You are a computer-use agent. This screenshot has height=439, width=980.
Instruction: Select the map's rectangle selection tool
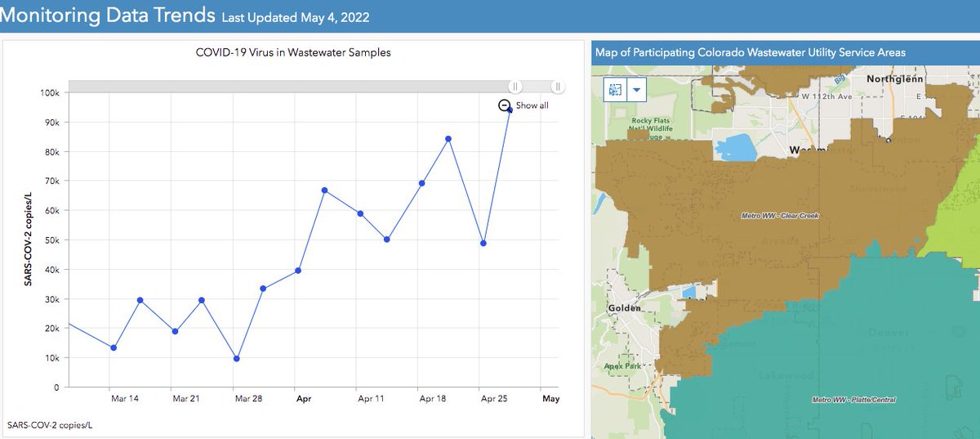click(615, 89)
